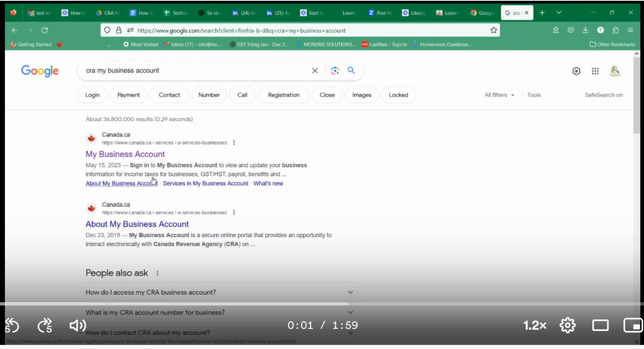Change the 1.2x playback speed
Image resolution: width=644 pixels, height=349 pixels.
click(535, 326)
